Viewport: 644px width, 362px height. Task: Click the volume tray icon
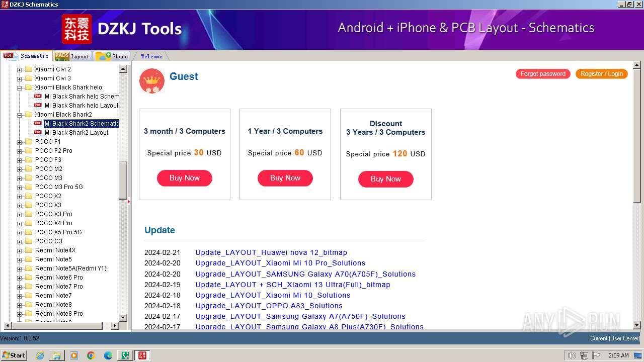click(572, 355)
